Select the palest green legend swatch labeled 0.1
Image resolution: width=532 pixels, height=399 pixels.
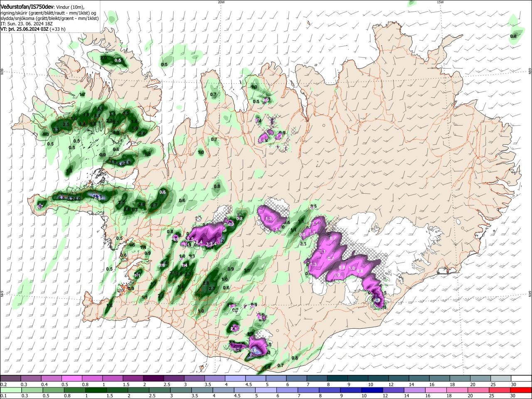(x=10, y=390)
